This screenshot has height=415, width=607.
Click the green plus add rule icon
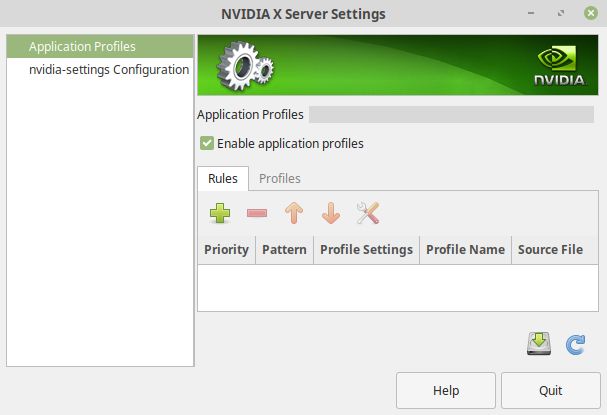pos(220,213)
